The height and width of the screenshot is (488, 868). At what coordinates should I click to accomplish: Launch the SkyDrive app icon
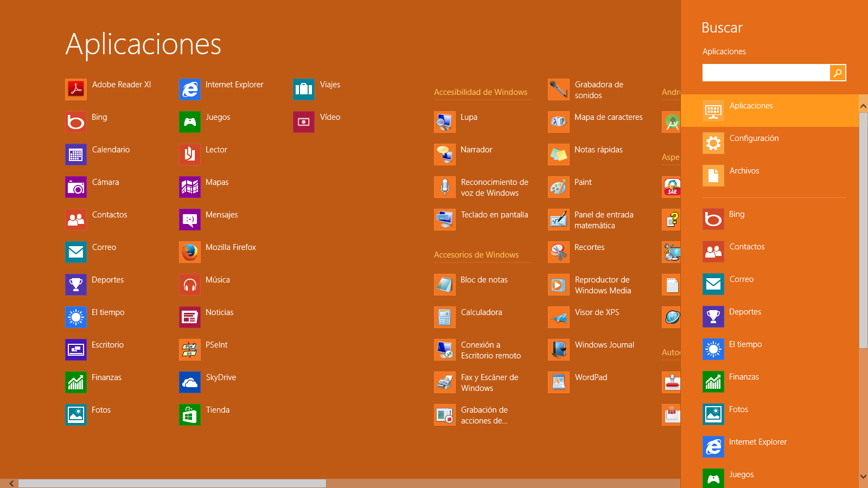coord(190,382)
